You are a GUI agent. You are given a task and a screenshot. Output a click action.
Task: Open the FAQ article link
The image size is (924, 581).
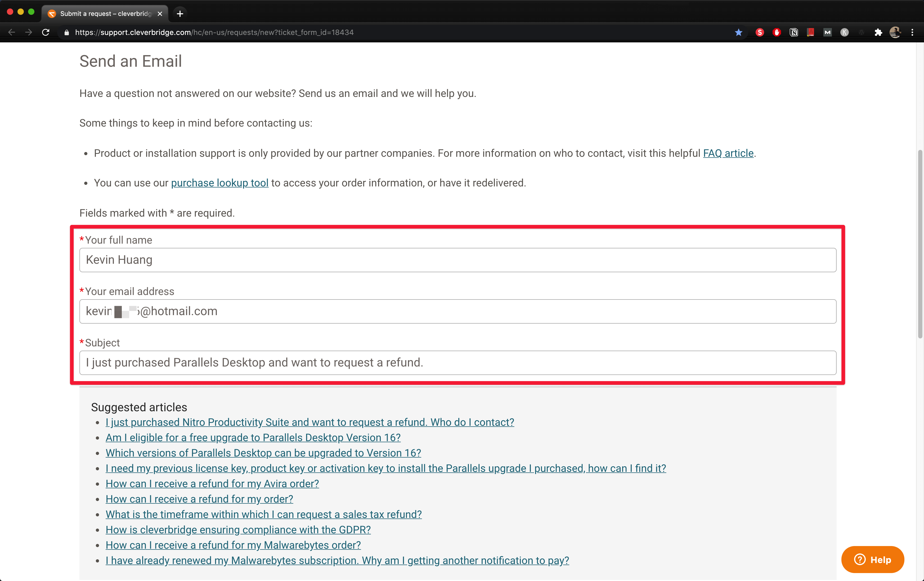tap(728, 153)
